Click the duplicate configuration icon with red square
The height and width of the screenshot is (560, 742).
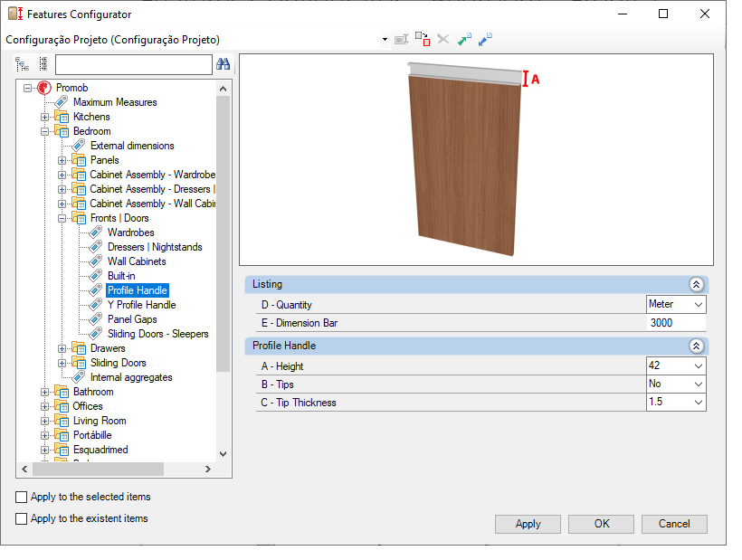click(423, 39)
